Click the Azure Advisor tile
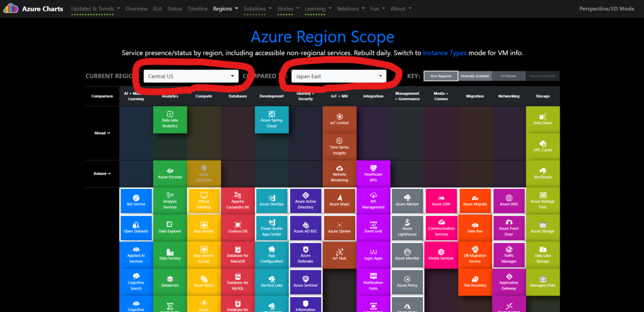This screenshot has width=644, height=312. click(407, 201)
